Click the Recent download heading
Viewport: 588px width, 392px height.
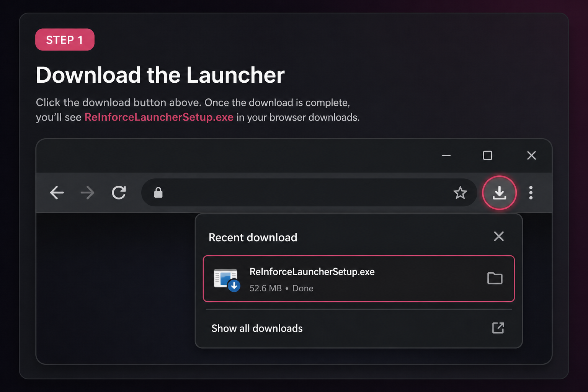coord(253,237)
